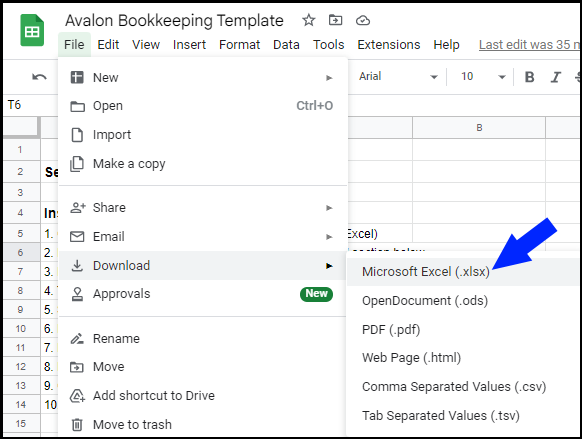Screen dimensions: 582x439
Task: Click the Undo arrow in the toolbar
Action: tap(39, 77)
